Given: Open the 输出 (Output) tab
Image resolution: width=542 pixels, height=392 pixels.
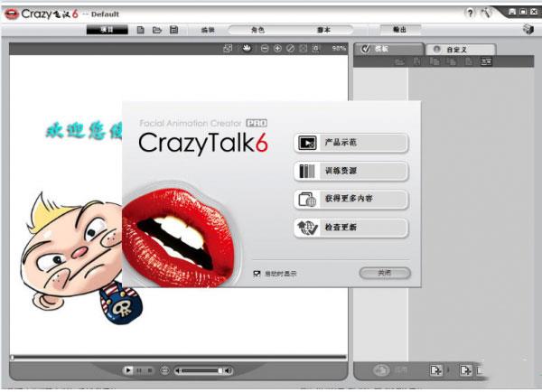Looking at the screenshot, I should [x=400, y=30].
